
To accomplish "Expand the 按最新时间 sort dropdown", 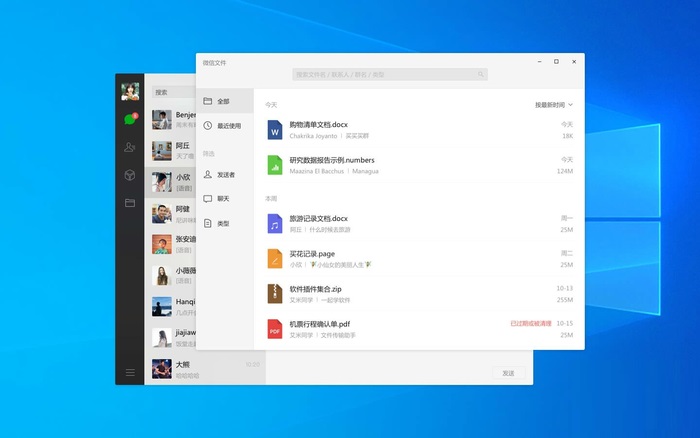I will click(x=553, y=104).
